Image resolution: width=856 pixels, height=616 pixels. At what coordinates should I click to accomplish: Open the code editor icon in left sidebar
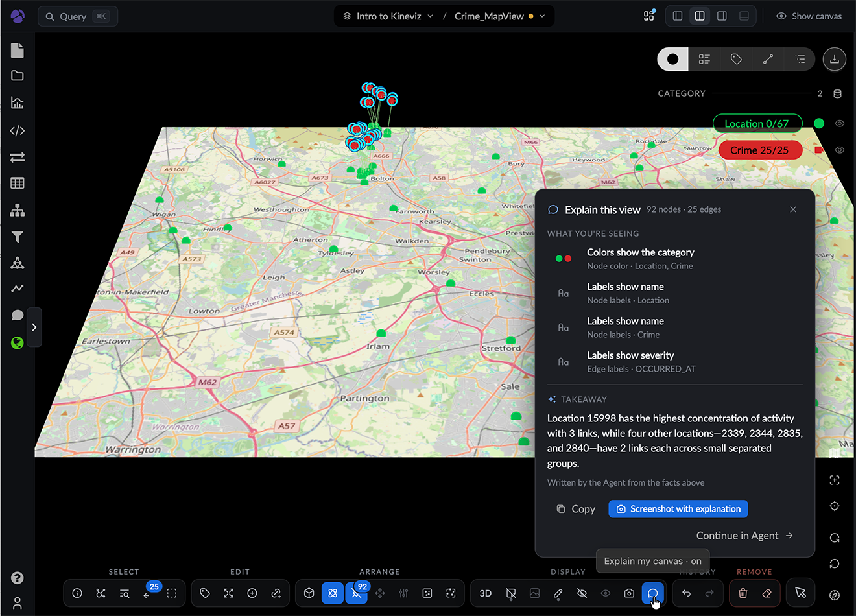click(18, 130)
